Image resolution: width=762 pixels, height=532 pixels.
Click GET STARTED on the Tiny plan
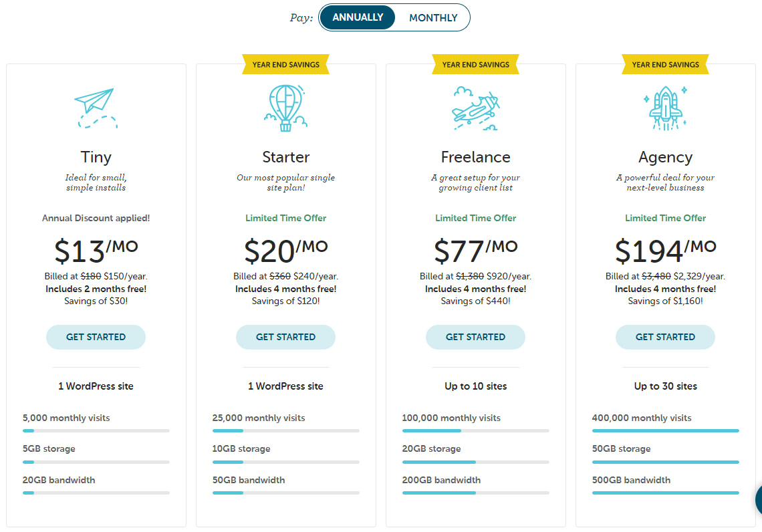pyautogui.click(x=96, y=337)
